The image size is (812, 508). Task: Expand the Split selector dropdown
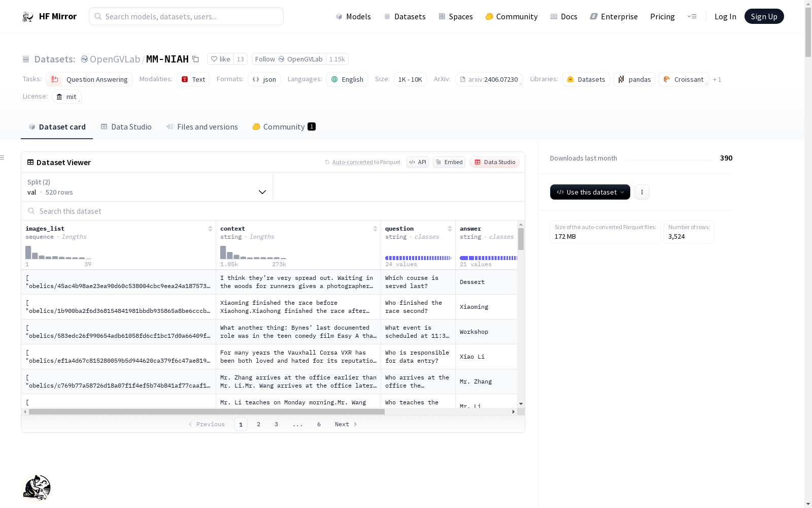tap(147, 187)
